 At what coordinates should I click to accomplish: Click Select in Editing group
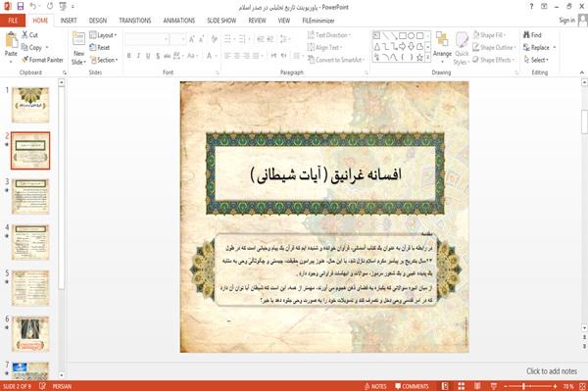coord(536,60)
